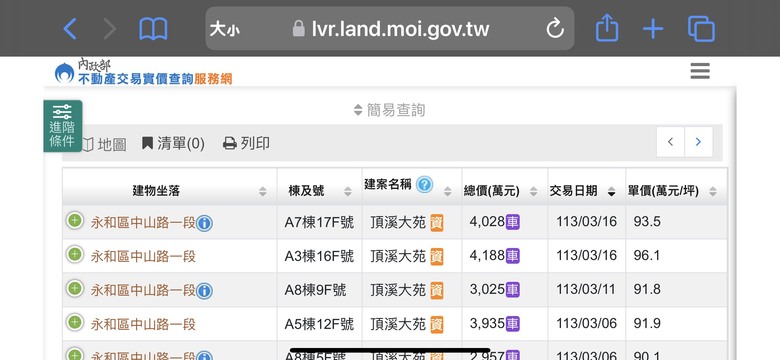Click 資 badge in A8棟9F號 row

click(x=437, y=290)
